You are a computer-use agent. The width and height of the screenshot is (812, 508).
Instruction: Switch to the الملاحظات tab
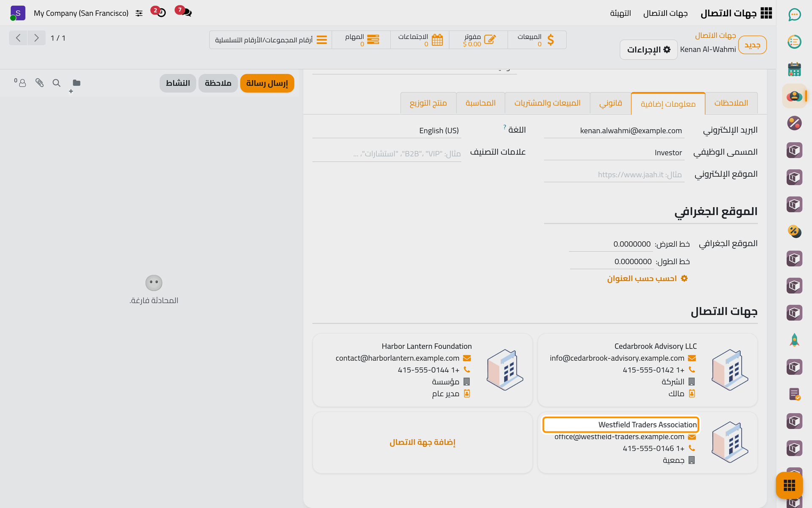(731, 103)
